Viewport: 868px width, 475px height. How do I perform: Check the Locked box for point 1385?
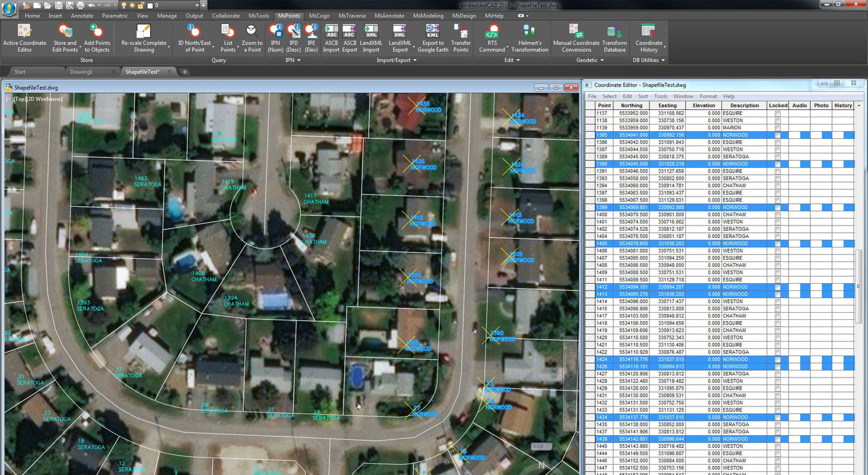778,135
